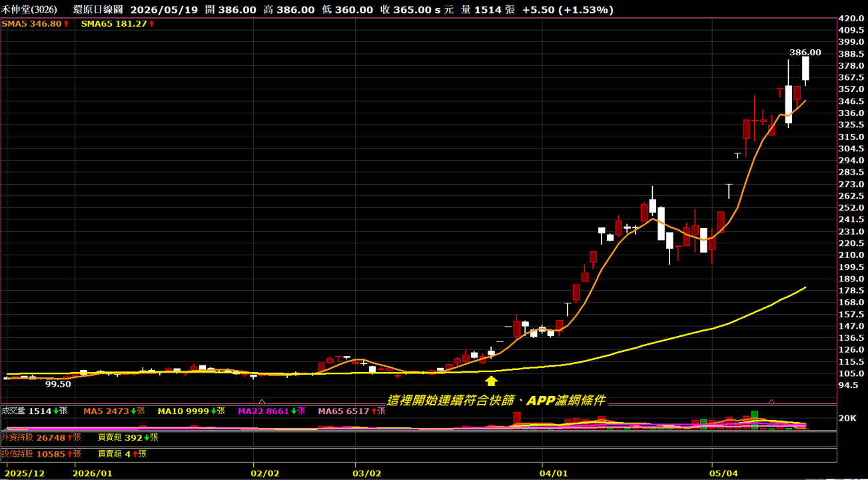The image size is (868, 480).
Task: Click the yellow annotation text about APP濾網條件
Action: point(496,400)
